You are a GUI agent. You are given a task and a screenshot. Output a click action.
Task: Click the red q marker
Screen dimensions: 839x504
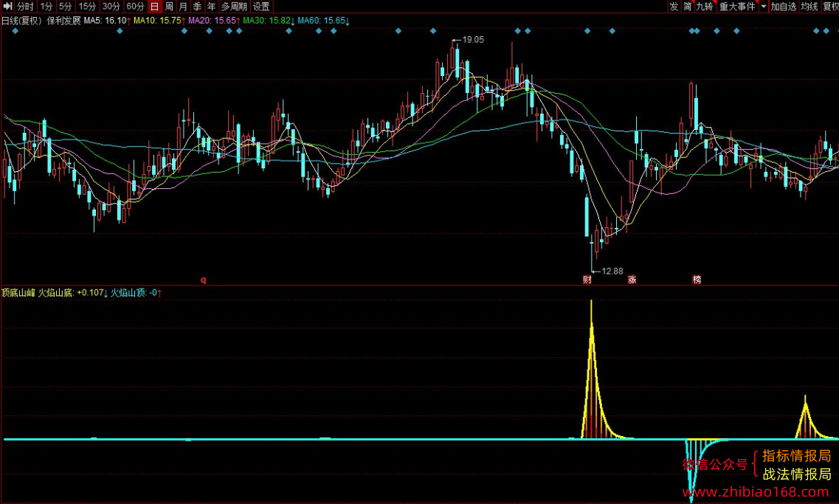pyautogui.click(x=204, y=279)
